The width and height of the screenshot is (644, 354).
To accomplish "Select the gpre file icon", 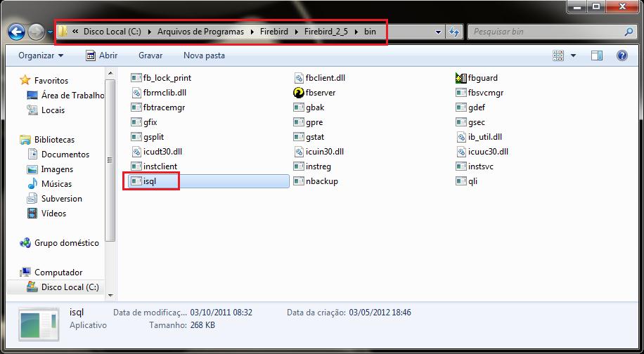I will [x=299, y=122].
